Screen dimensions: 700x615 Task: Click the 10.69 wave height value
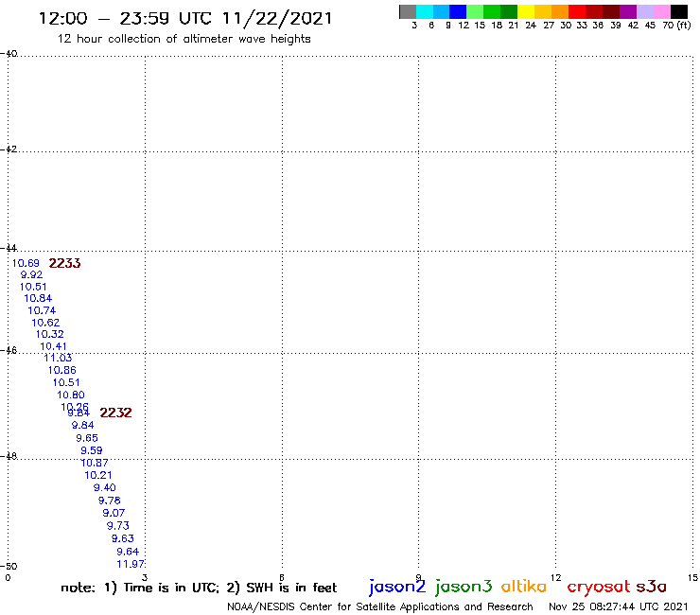pos(26,264)
